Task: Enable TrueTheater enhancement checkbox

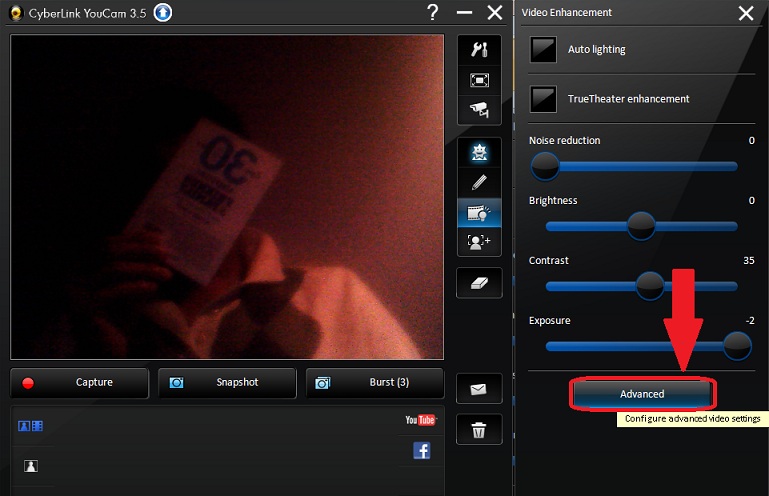Action: [543, 99]
